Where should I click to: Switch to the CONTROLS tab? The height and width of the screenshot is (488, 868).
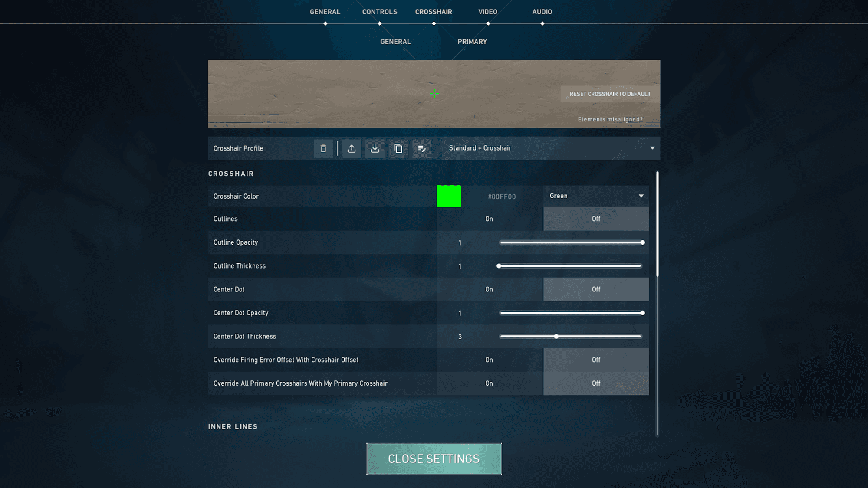tap(380, 12)
